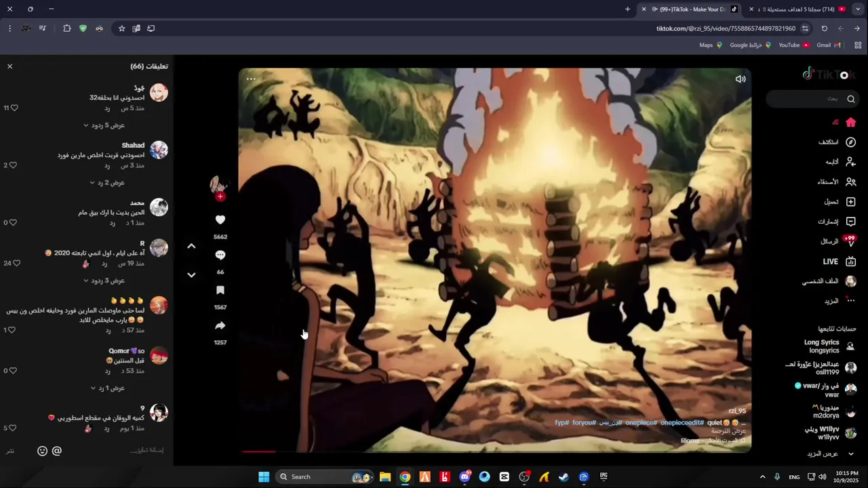The width and height of the screenshot is (868, 488).
Task: Click the green shield extension icon
Action: [x=83, y=28]
